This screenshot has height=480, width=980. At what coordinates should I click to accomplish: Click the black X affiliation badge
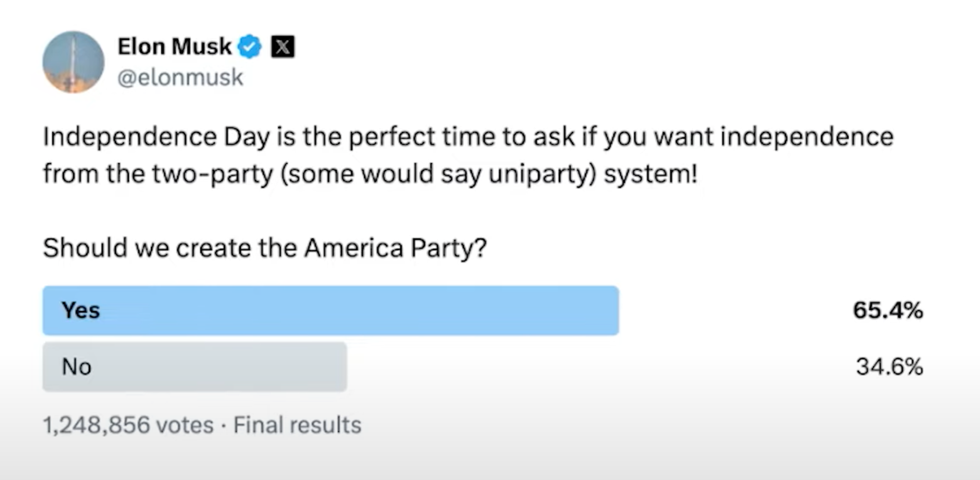[x=283, y=47]
